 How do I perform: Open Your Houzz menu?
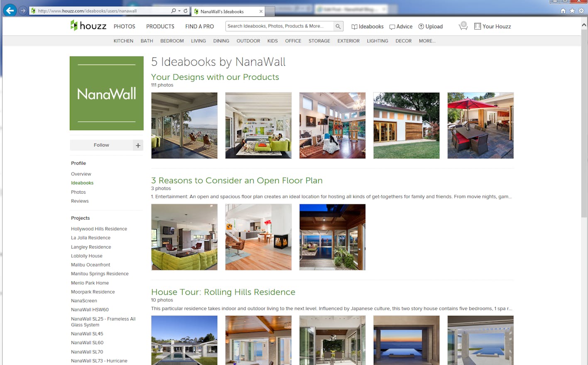pyautogui.click(x=492, y=26)
